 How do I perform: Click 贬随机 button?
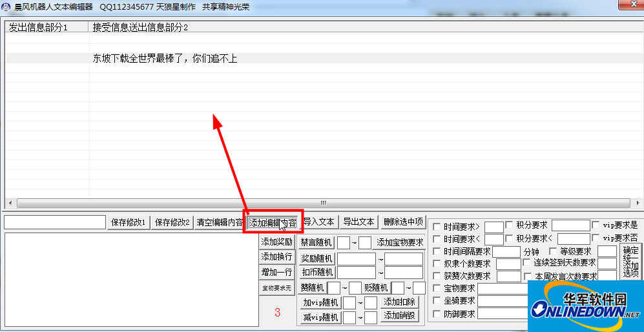[x=376, y=287]
